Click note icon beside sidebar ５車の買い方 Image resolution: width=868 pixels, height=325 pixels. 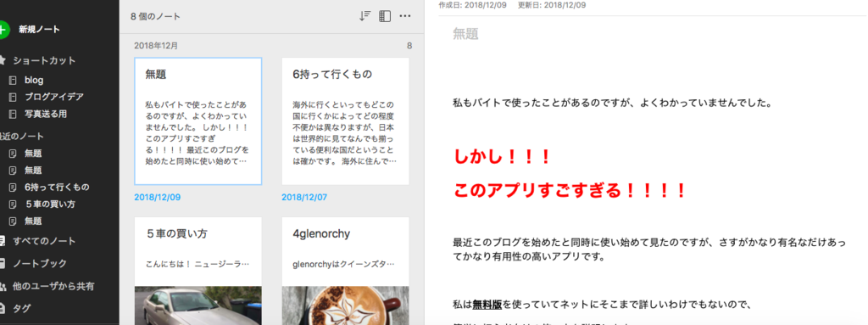click(13, 205)
